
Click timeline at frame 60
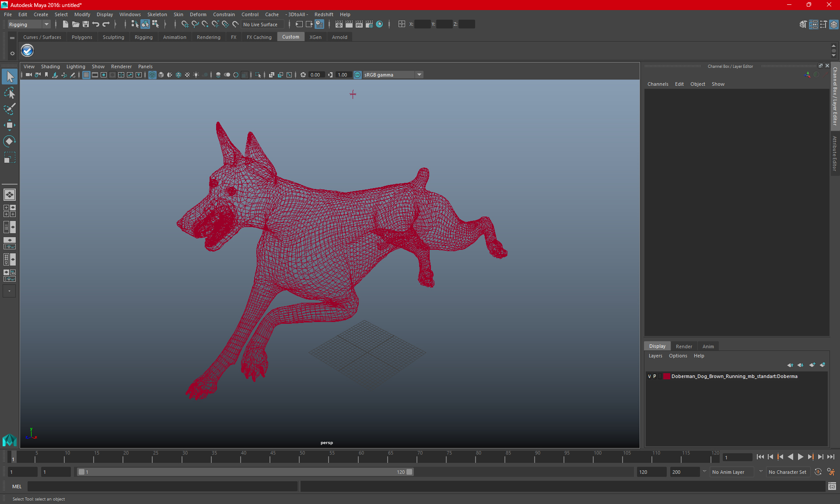coord(358,457)
